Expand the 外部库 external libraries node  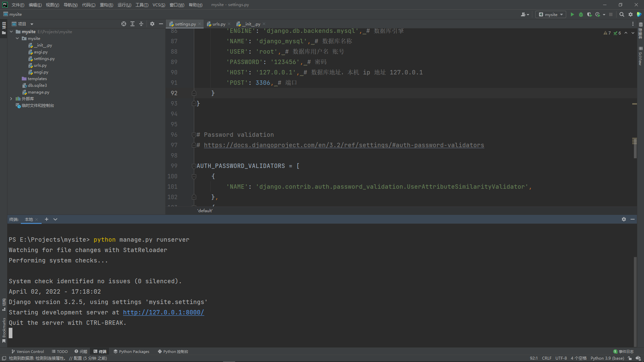tap(11, 99)
